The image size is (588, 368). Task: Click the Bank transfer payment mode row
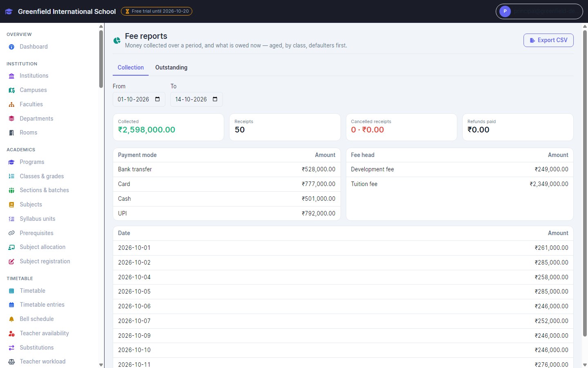pyautogui.click(x=227, y=169)
